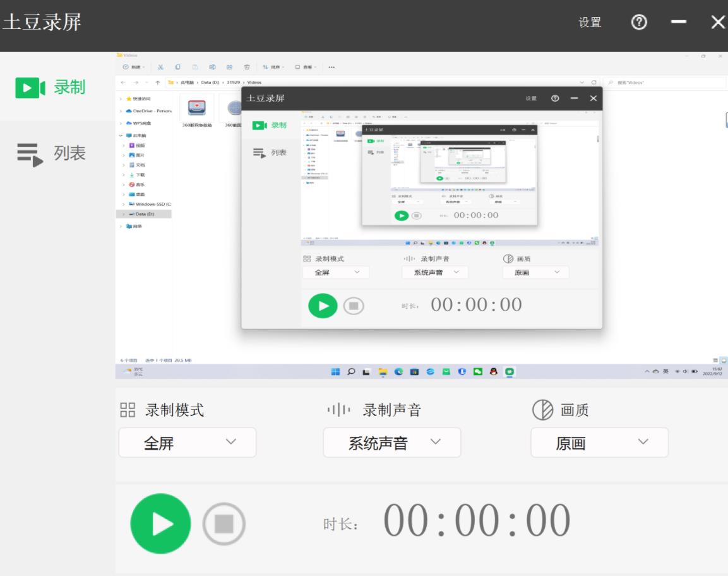Click the play button in the nested 土豆录屏 window
This screenshot has height=579, width=728.
click(323, 306)
